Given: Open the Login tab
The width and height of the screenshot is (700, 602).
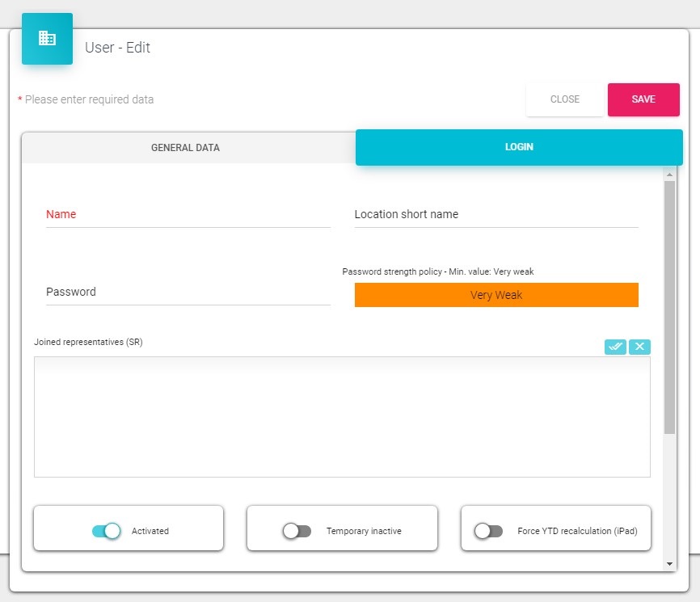Looking at the screenshot, I should coord(519,147).
